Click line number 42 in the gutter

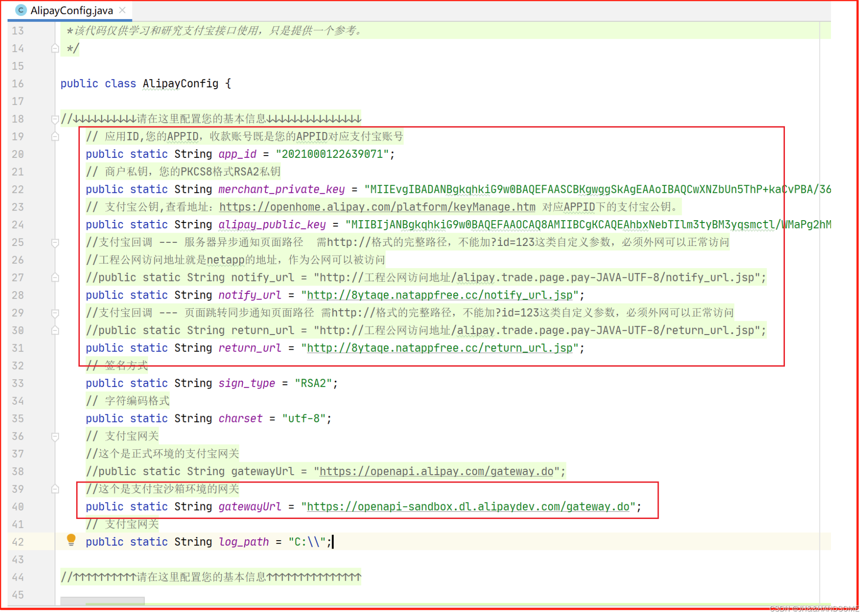[x=18, y=542]
